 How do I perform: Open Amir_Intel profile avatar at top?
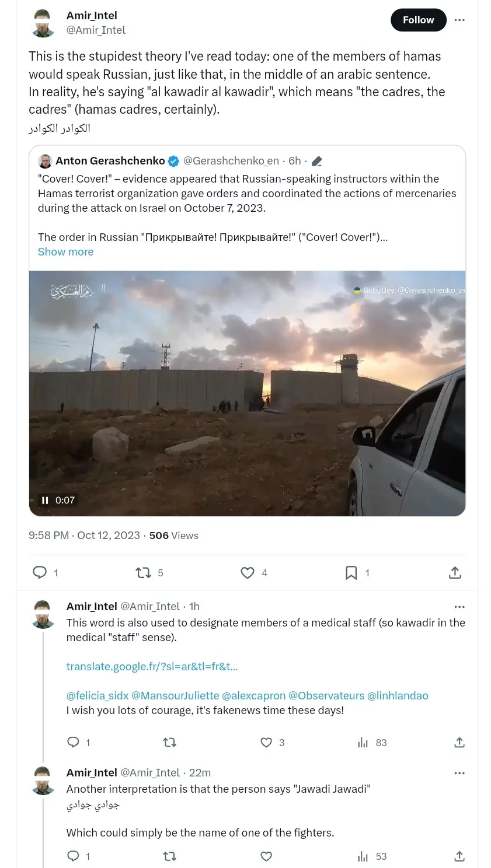tap(43, 22)
